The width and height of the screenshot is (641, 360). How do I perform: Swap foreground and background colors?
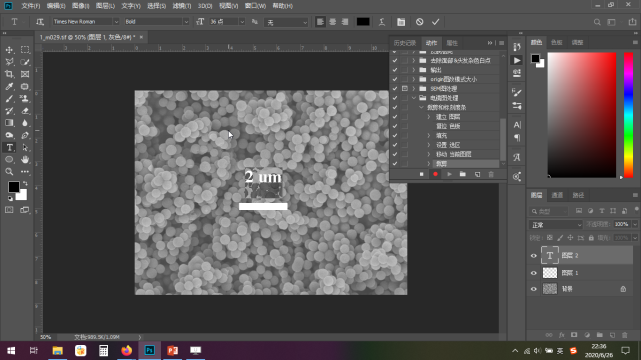coord(25,183)
